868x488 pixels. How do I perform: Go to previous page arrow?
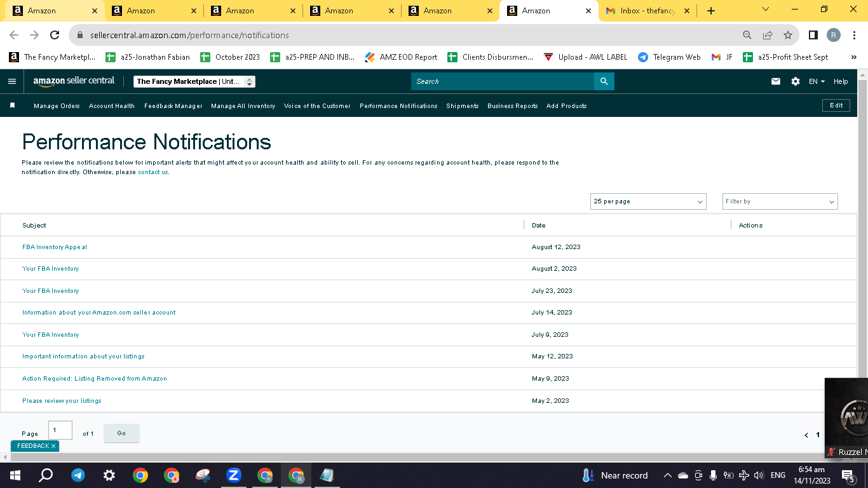[806, 435]
